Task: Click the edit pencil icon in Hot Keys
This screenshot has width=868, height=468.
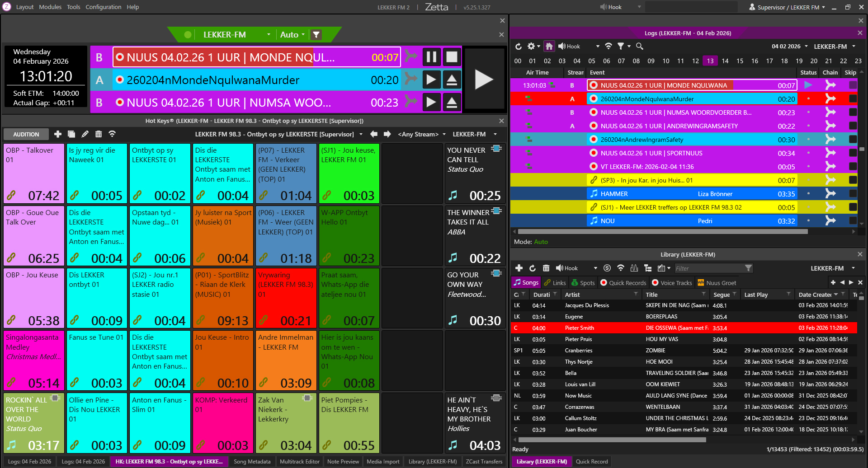Action: click(85, 134)
